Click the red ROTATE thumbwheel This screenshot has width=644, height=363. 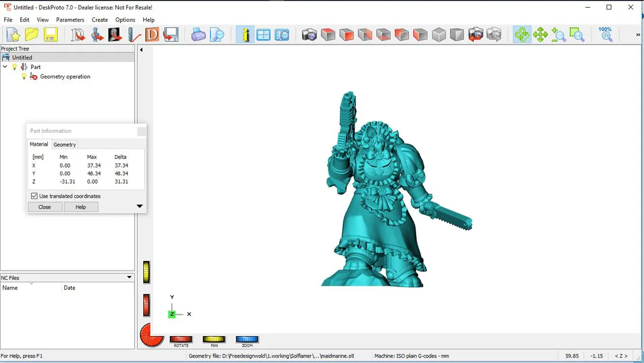click(181, 339)
